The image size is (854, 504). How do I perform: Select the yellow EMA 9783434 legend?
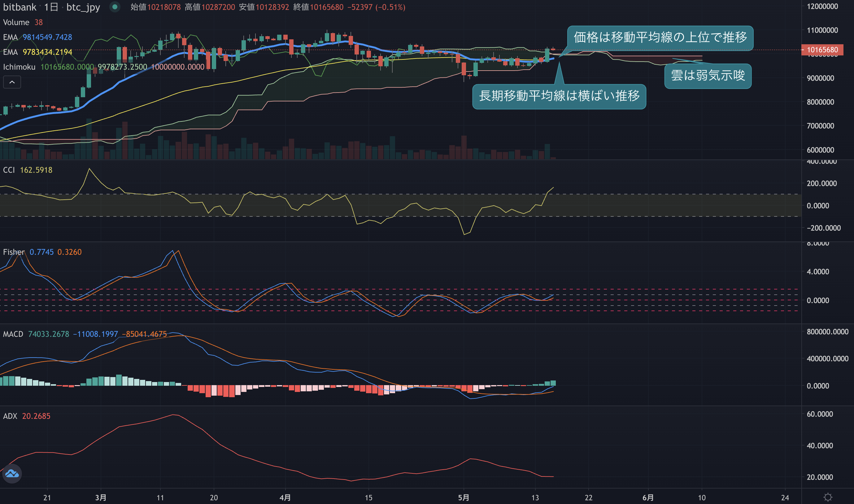coord(37,52)
